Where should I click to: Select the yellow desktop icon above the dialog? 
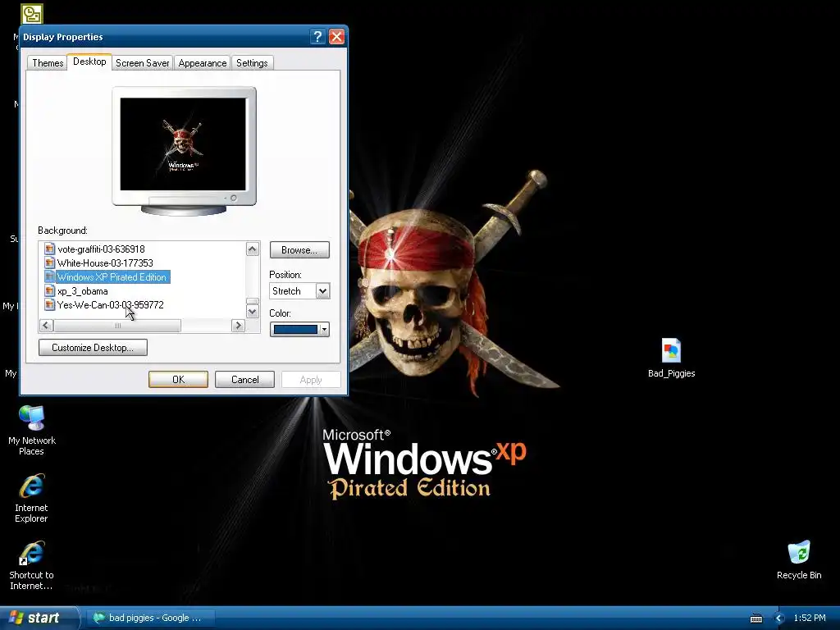click(x=32, y=14)
